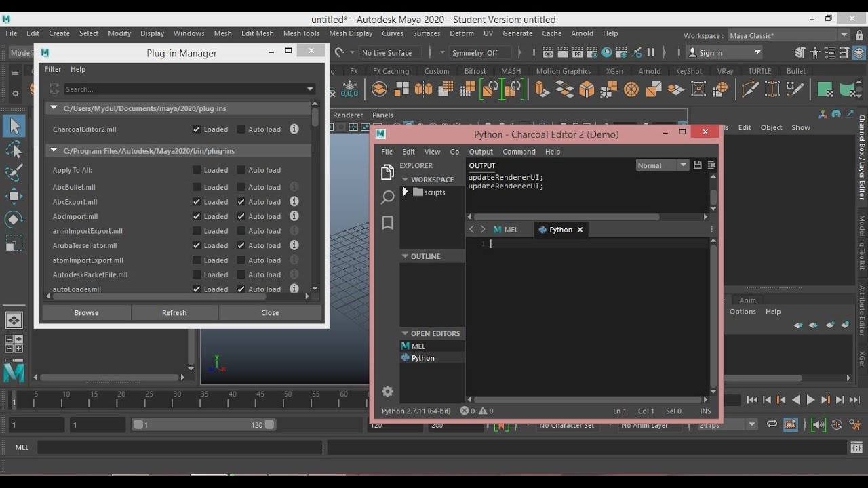
Task: Collapse WORKSPACE section in Explorer
Action: tap(405, 180)
